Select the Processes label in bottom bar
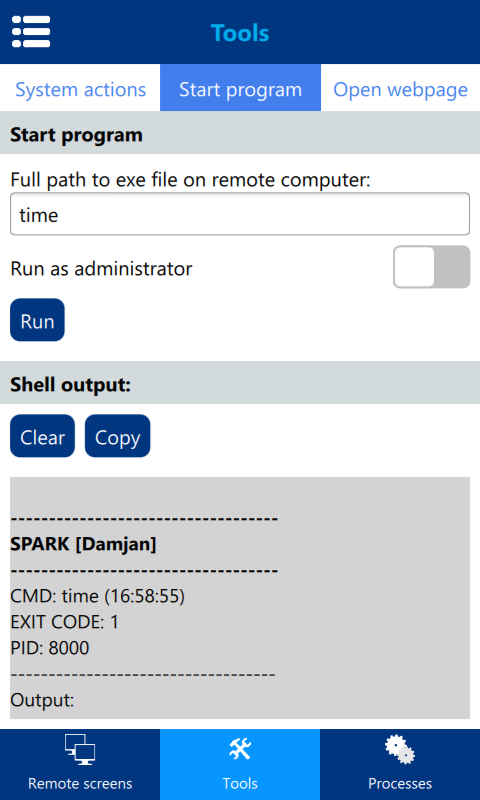The width and height of the screenshot is (480, 800). coord(400,783)
